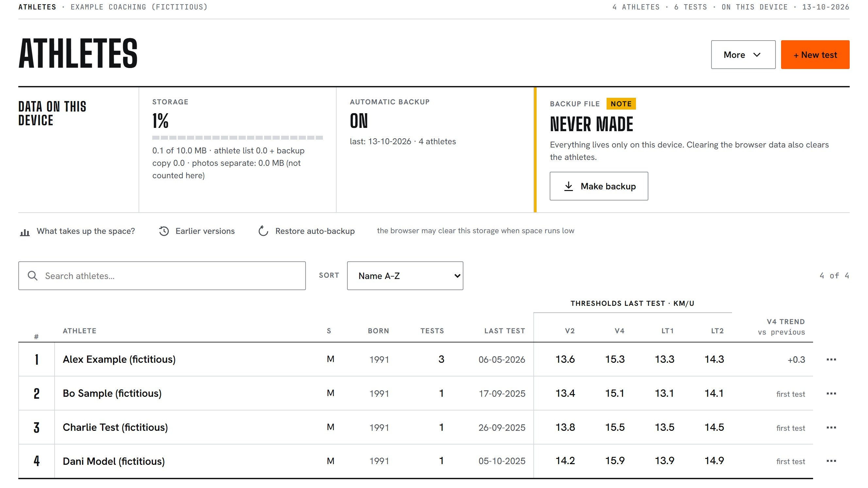Click the download arrow icon in Make backup
The width and height of the screenshot is (868, 488).
pyautogui.click(x=568, y=186)
